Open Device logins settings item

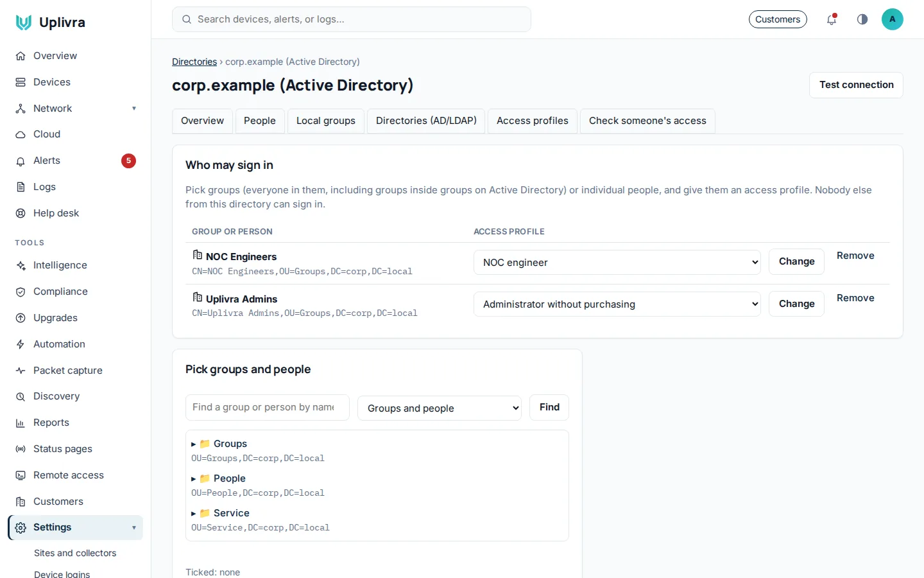tap(62, 574)
